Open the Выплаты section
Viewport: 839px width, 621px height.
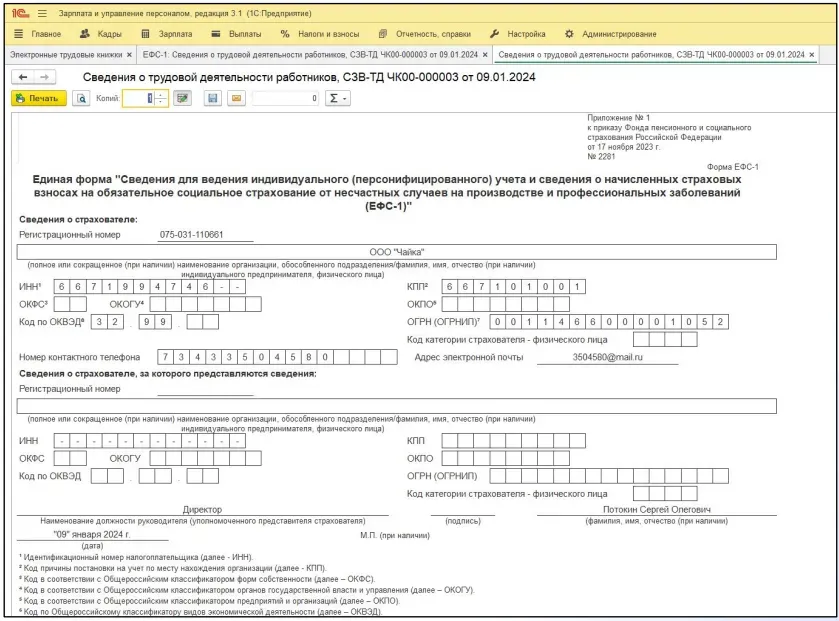point(237,34)
